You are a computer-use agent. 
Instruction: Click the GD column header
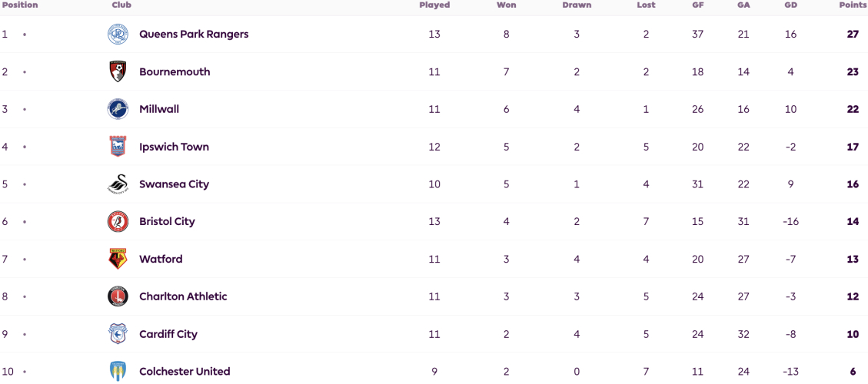tap(790, 5)
